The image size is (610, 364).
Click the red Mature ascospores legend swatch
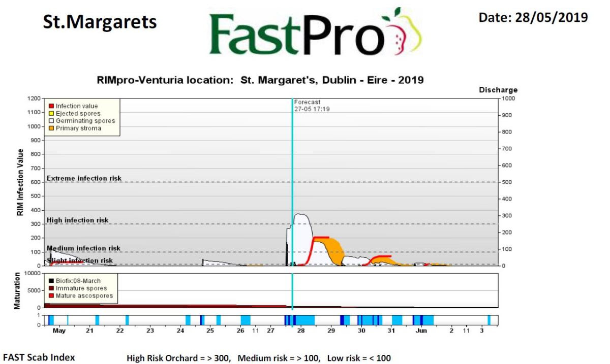51,296
